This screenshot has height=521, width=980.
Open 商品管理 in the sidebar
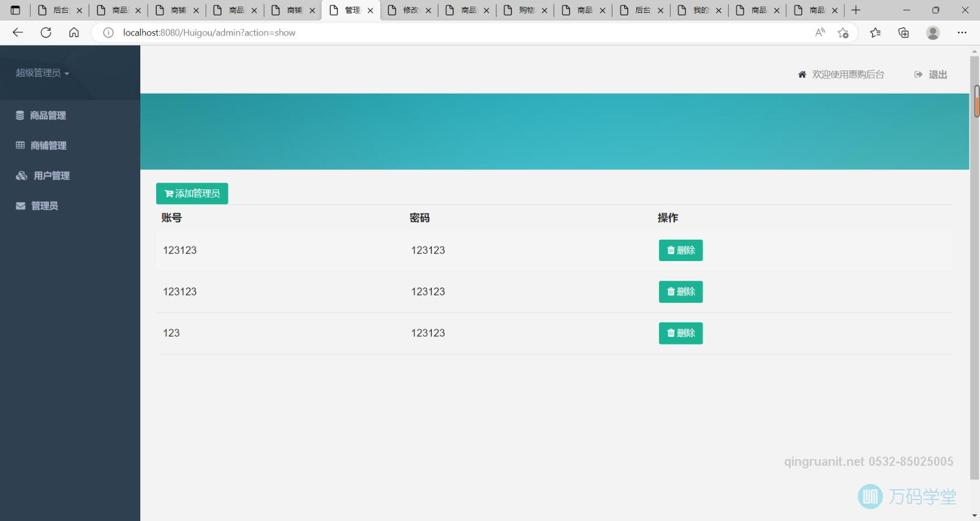41,115
